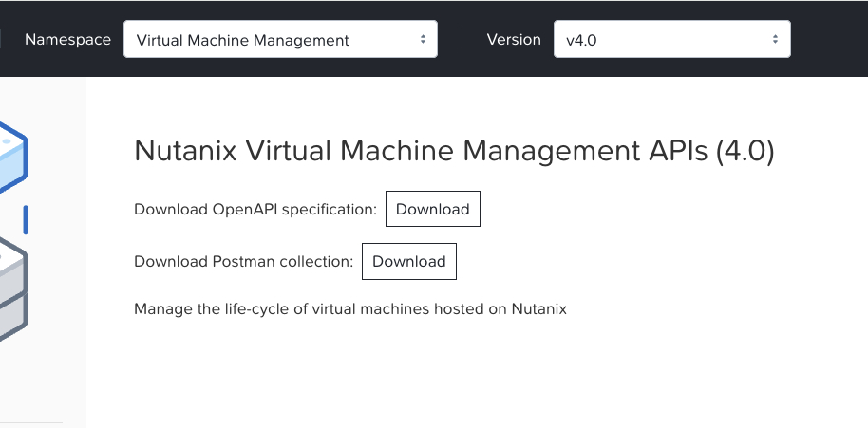868x428 pixels.
Task: Click the "Download Postman collection:" label text
Action: tap(243, 262)
